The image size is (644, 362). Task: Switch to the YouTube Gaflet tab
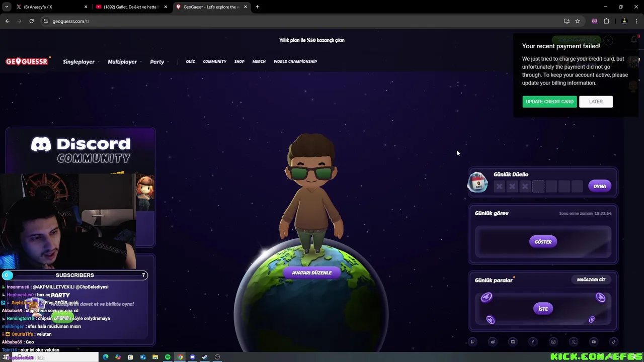click(132, 7)
